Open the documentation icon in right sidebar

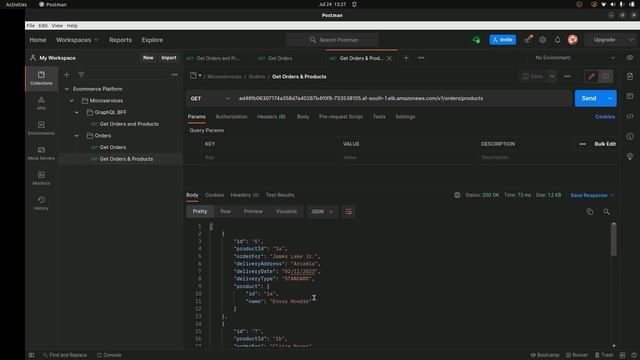(630, 76)
